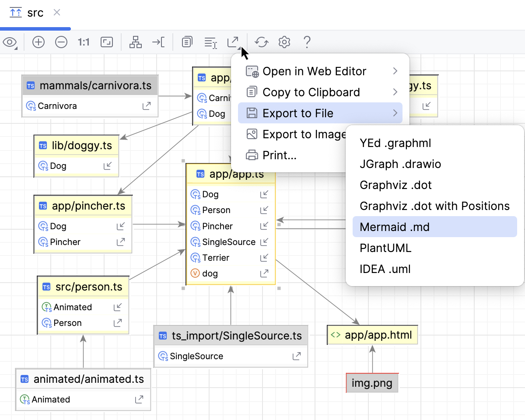Screen dimensions: 525x420
Task: Open diagram settings gear
Action: (284, 42)
